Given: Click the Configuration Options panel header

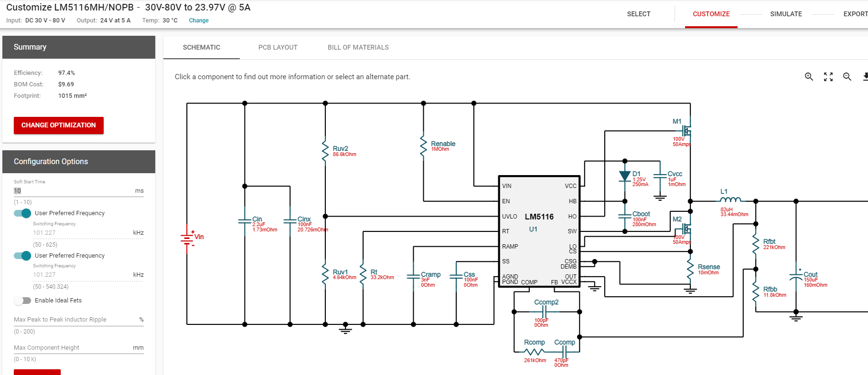Looking at the screenshot, I should pyautogui.click(x=79, y=162).
